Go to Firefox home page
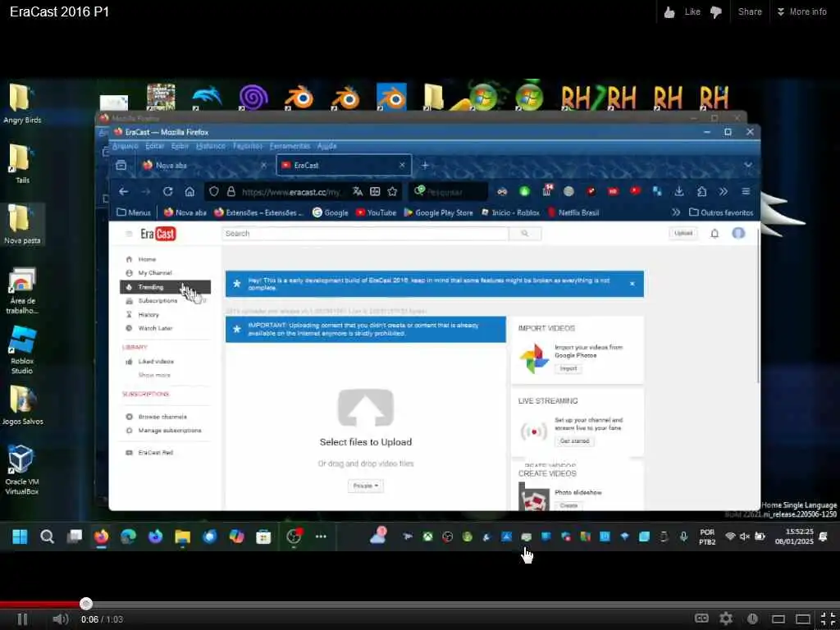Image resolution: width=840 pixels, height=630 pixels. click(189, 191)
